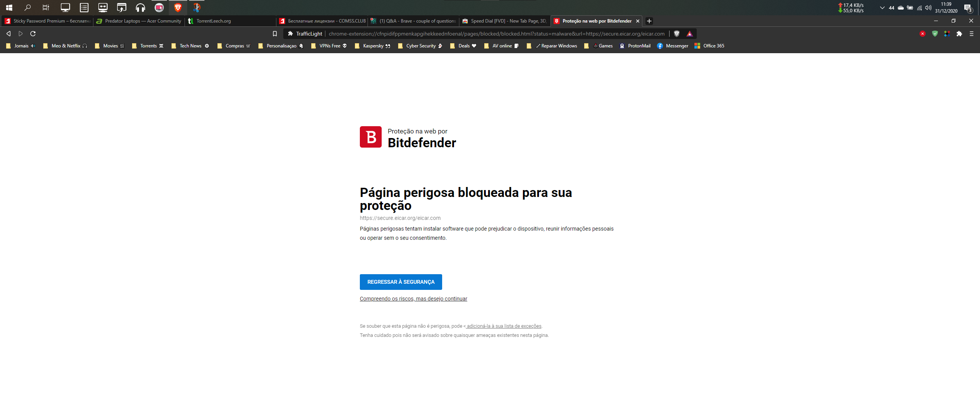The image size is (980, 413).
Task: Open the Windows search magnifier icon
Action: pos(28,7)
